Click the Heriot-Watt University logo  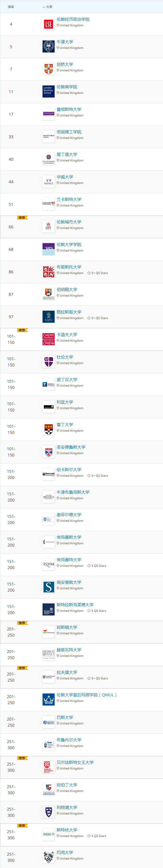point(49,654)
